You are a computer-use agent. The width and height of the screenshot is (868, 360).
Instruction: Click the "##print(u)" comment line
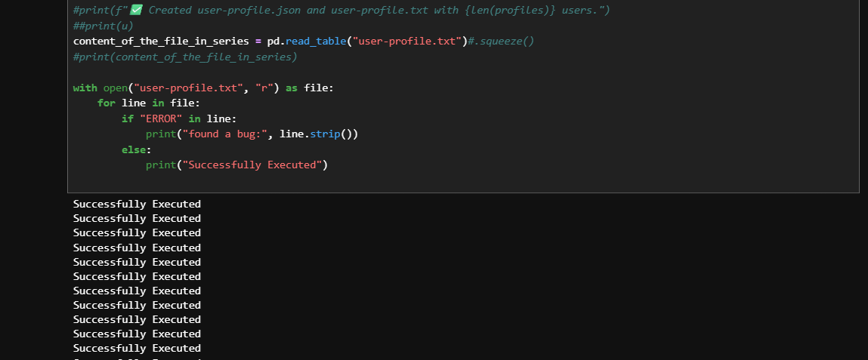coord(103,26)
